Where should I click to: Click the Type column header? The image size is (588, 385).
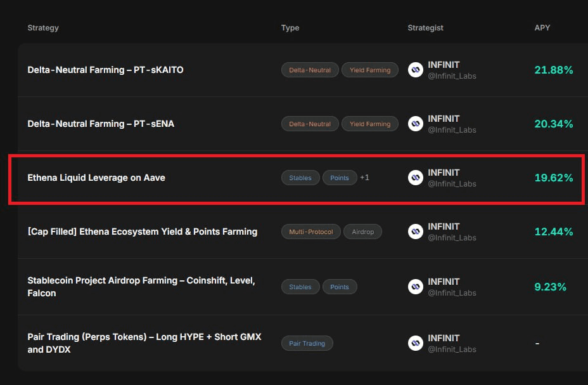click(x=290, y=28)
